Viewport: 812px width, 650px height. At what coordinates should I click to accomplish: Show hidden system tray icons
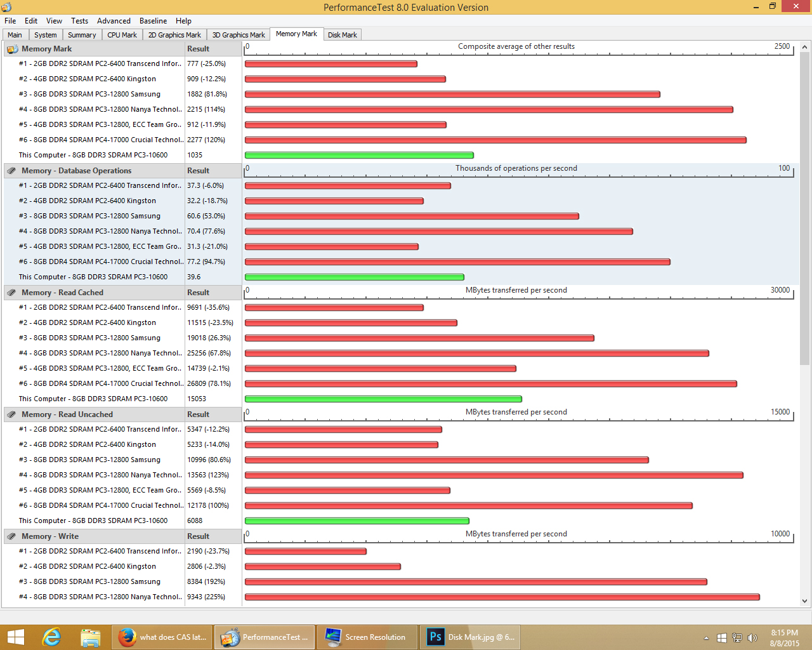(x=706, y=638)
